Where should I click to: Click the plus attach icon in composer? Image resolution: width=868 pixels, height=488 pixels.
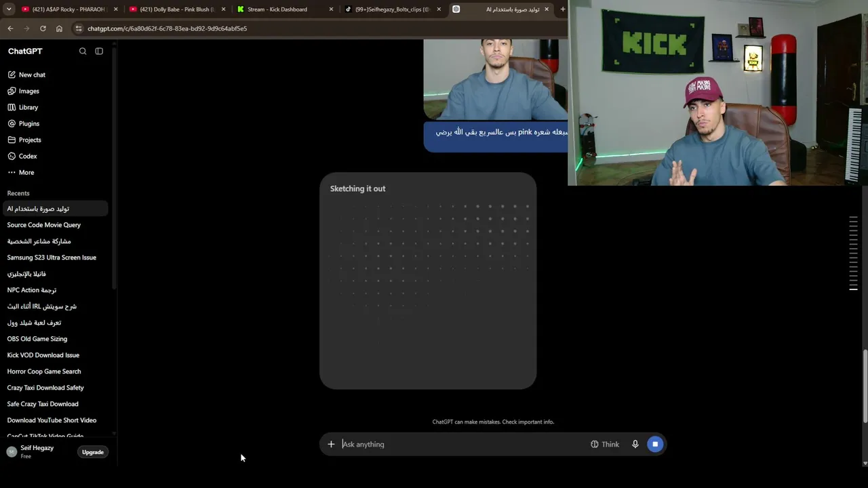pyautogui.click(x=331, y=445)
